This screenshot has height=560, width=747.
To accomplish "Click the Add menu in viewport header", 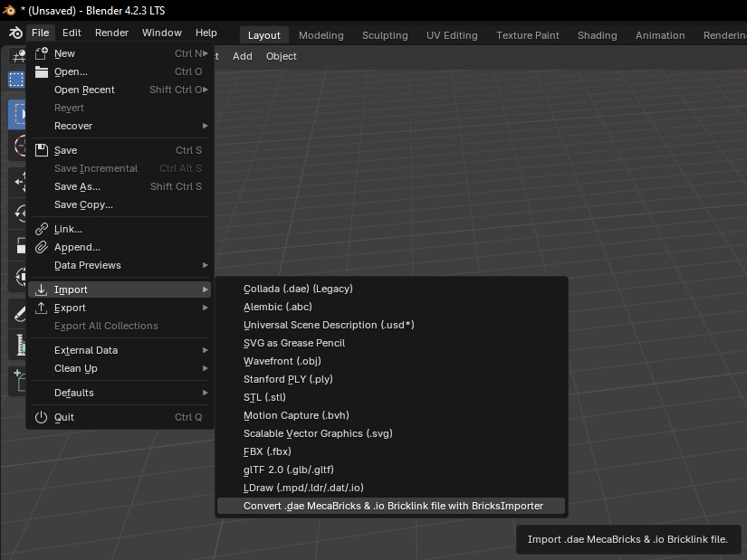I will [242, 56].
